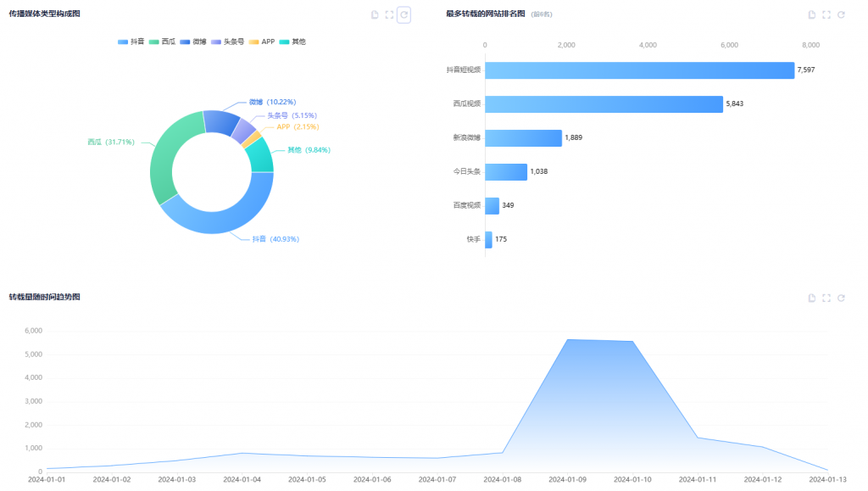Open fullscreen for the 转载量随时间趋势图 chart

(826, 298)
